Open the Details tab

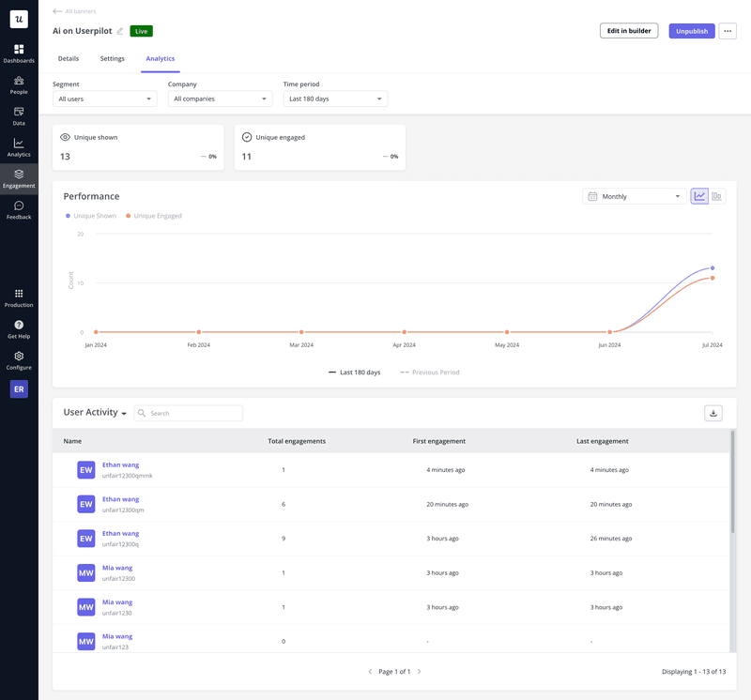coord(68,58)
